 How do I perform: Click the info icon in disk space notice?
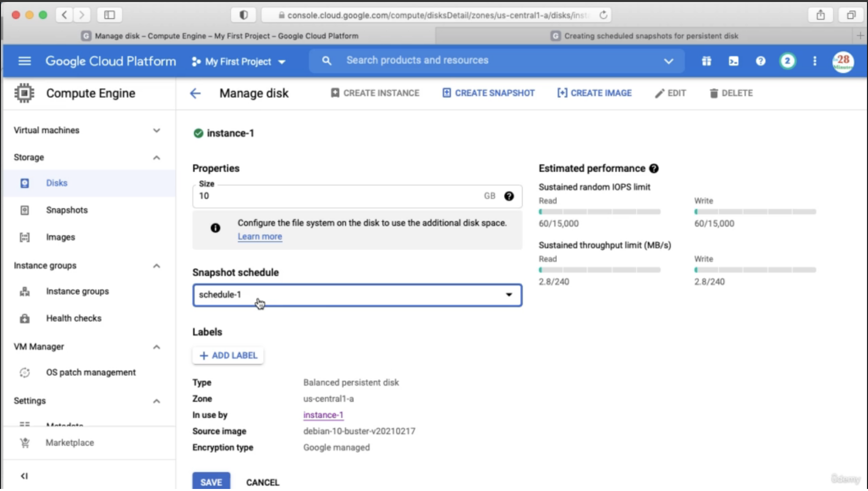pos(215,228)
